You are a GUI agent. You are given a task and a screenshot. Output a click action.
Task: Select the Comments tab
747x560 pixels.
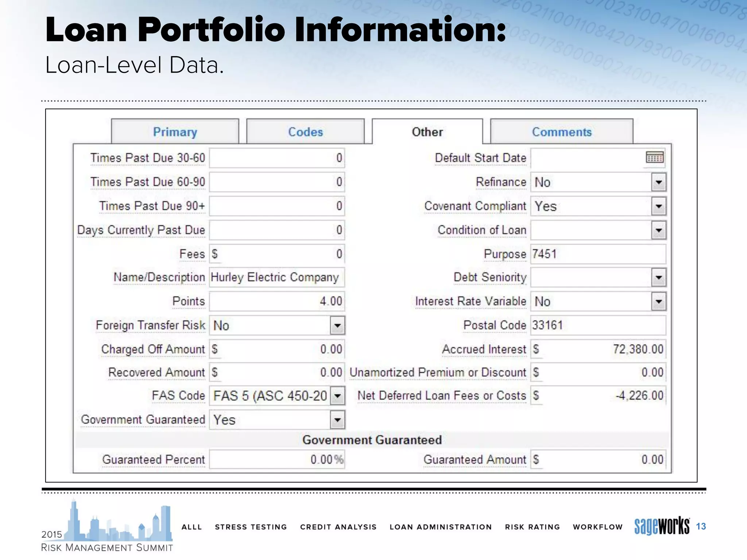[x=561, y=132]
